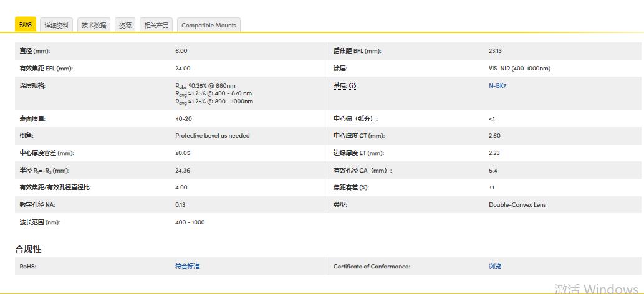The image size is (644, 294).
Task: Click the 有效焦距 EFL value 24.00
Action: click(x=183, y=68)
